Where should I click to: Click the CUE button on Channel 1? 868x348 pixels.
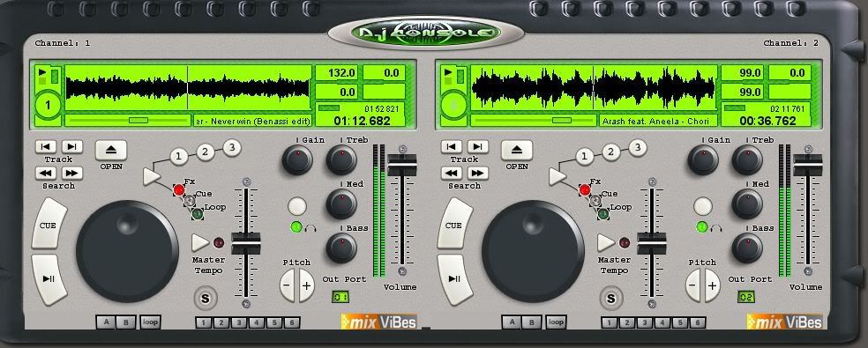click(x=49, y=224)
